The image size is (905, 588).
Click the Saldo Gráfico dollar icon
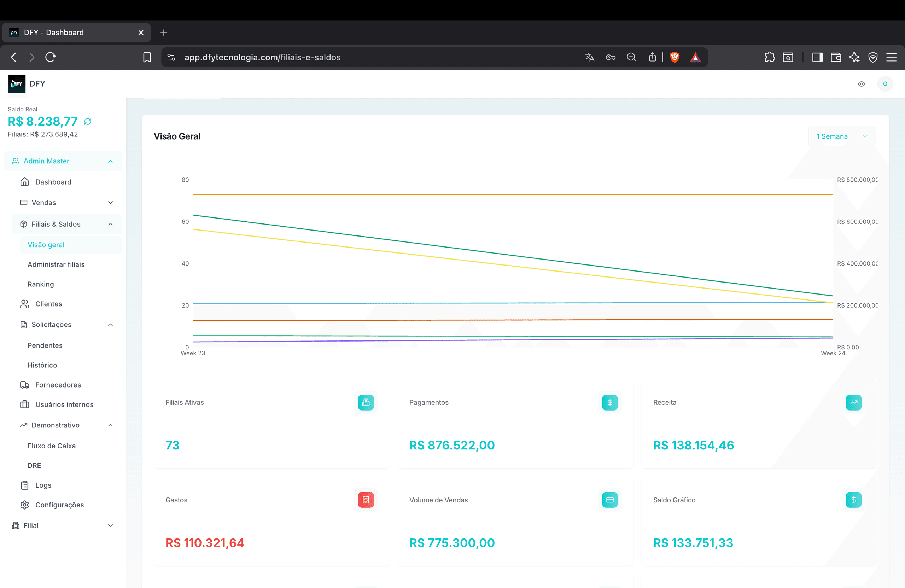pyautogui.click(x=854, y=500)
